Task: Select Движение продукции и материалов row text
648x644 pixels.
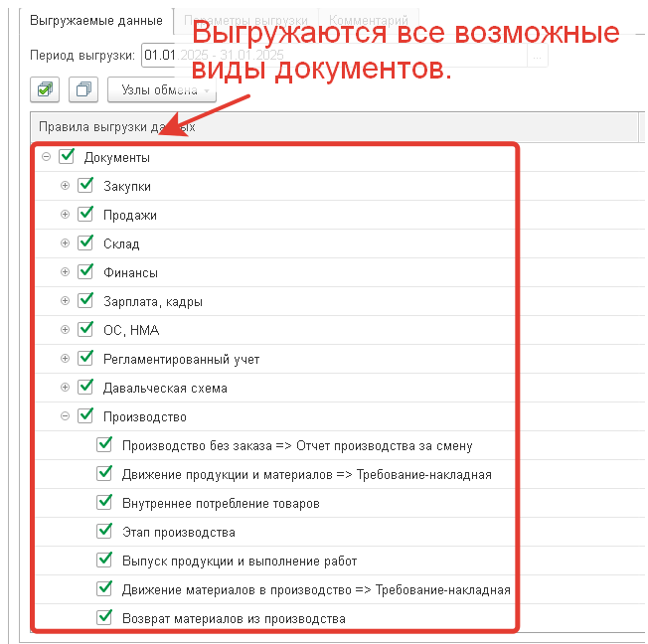Action: pyautogui.click(x=307, y=474)
